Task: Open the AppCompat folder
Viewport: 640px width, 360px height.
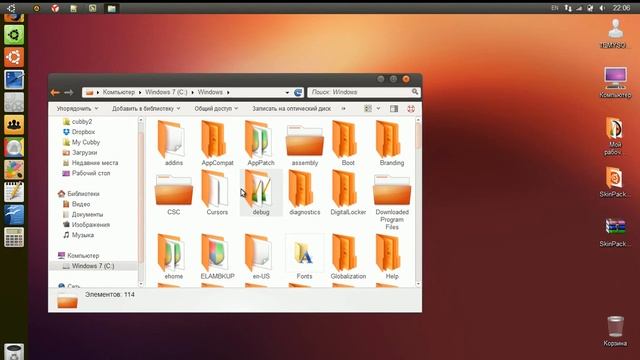Action: coord(217,143)
